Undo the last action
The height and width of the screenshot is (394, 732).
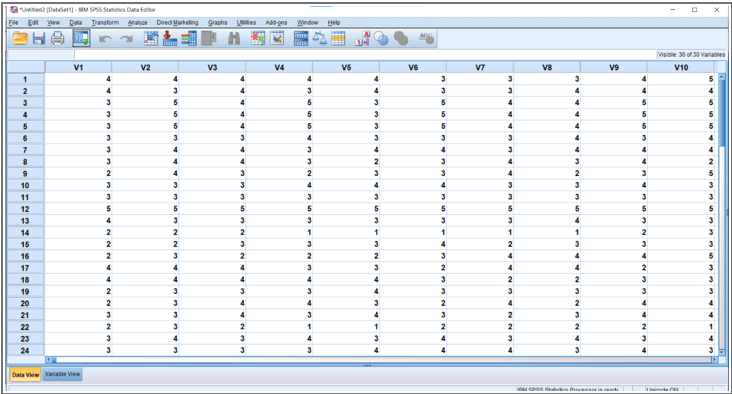105,39
